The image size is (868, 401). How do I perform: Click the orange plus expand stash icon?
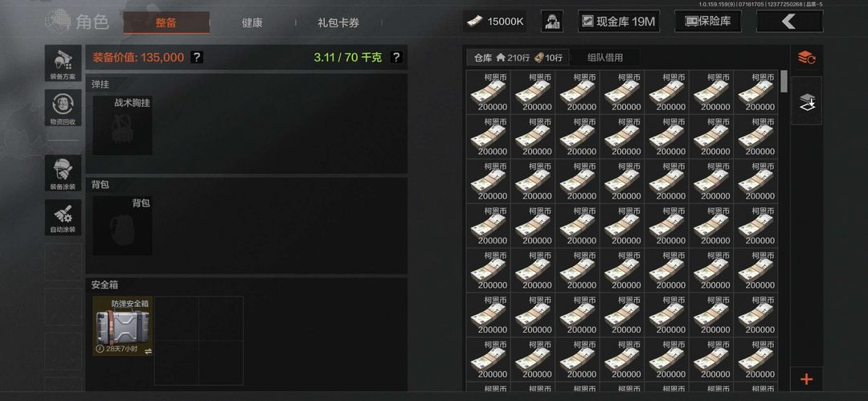pos(807,379)
